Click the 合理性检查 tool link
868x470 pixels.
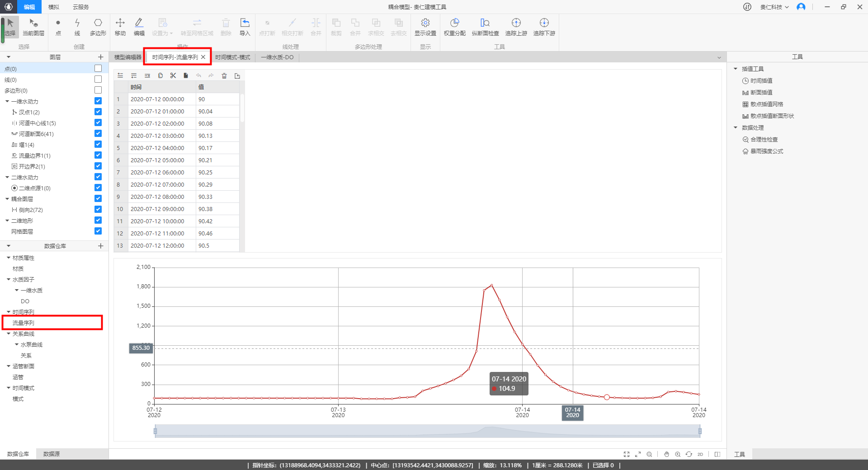point(764,140)
